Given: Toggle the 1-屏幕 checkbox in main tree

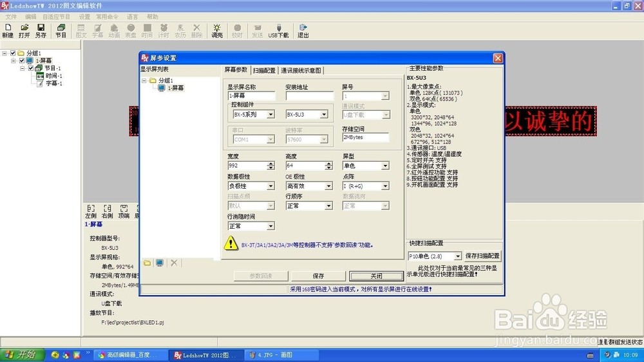Looking at the screenshot, I should click(22, 61).
